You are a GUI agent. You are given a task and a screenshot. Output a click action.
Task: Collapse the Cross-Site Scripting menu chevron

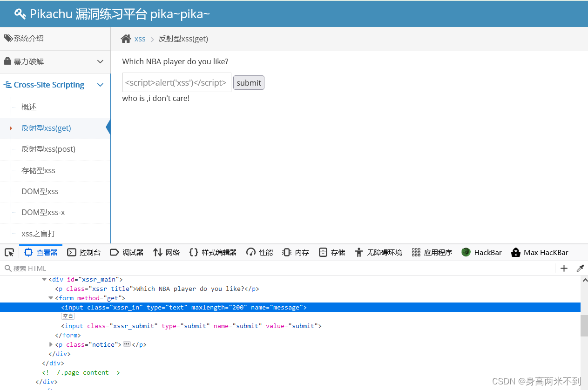100,85
